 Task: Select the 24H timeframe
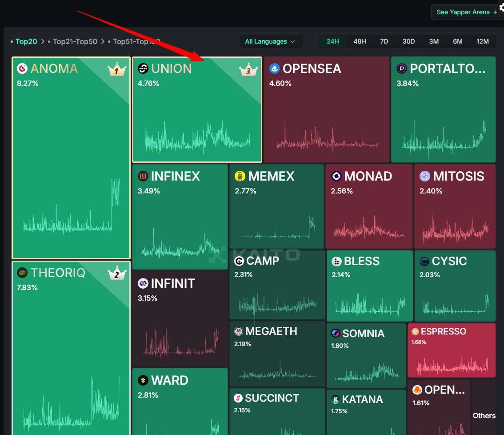[333, 41]
